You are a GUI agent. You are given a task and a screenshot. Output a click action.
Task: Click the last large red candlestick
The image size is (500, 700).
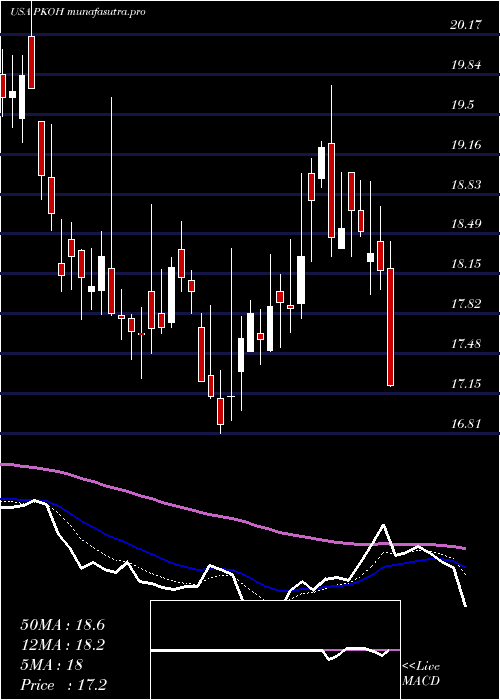(x=391, y=327)
